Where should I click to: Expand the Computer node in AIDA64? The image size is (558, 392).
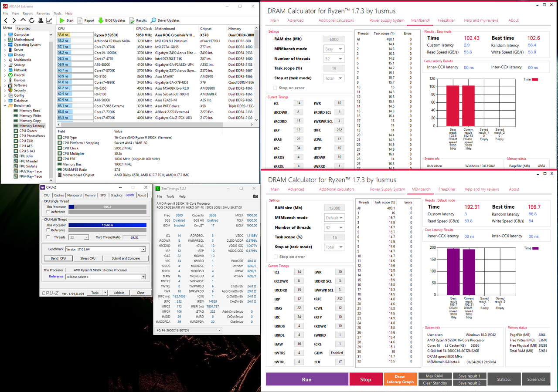[x=6, y=34]
